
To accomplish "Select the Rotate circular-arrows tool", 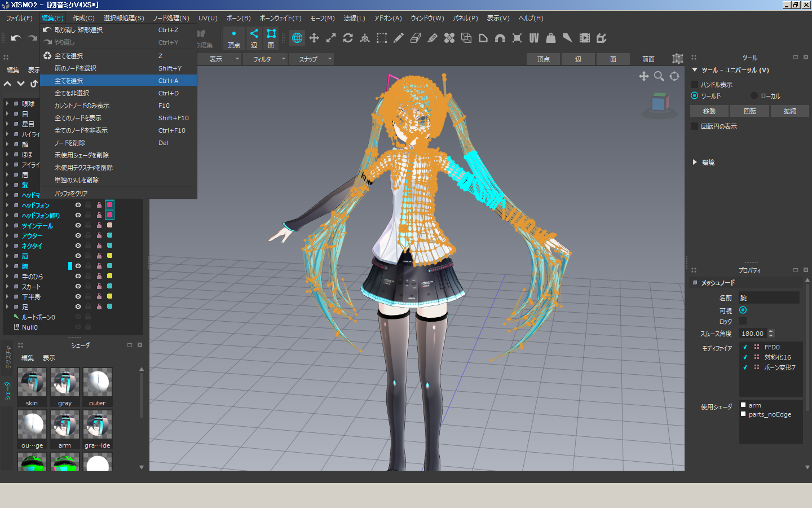I will tap(348, 38).
